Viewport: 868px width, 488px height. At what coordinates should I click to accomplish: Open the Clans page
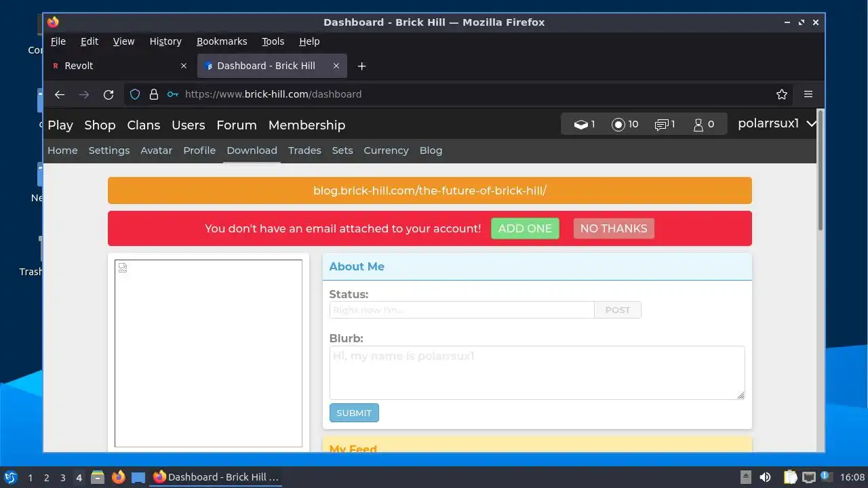[144, 125]
